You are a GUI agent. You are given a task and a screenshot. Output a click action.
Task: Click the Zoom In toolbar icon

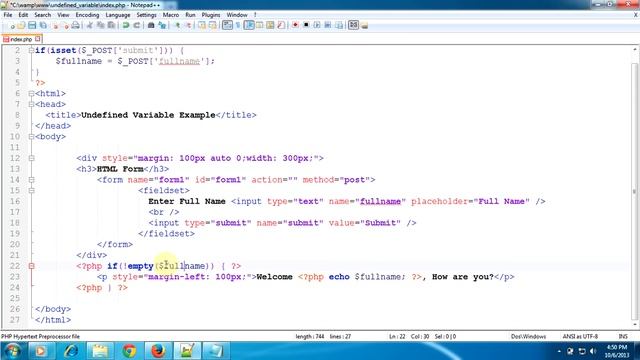click(x=177, y=25)
